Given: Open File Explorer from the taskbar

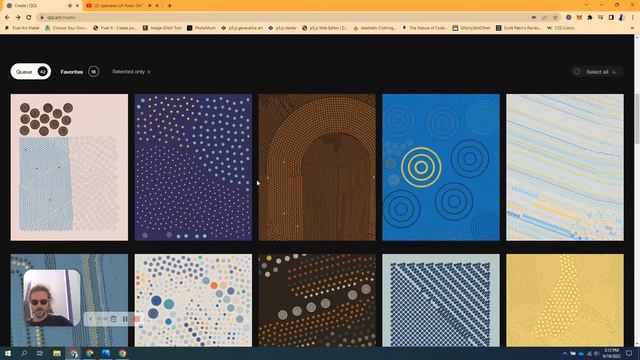Looking at the screenshot, I should [57, 353].
